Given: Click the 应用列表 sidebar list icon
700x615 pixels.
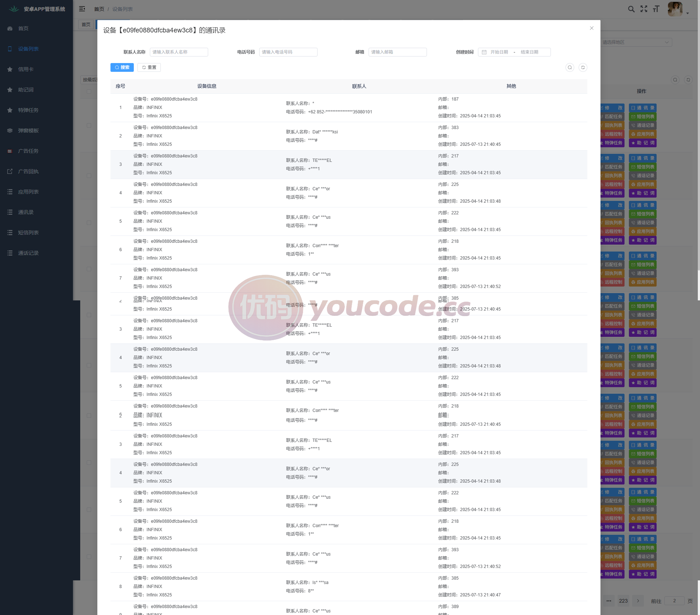Looking at the screenshot, I should tap(10, 192).
